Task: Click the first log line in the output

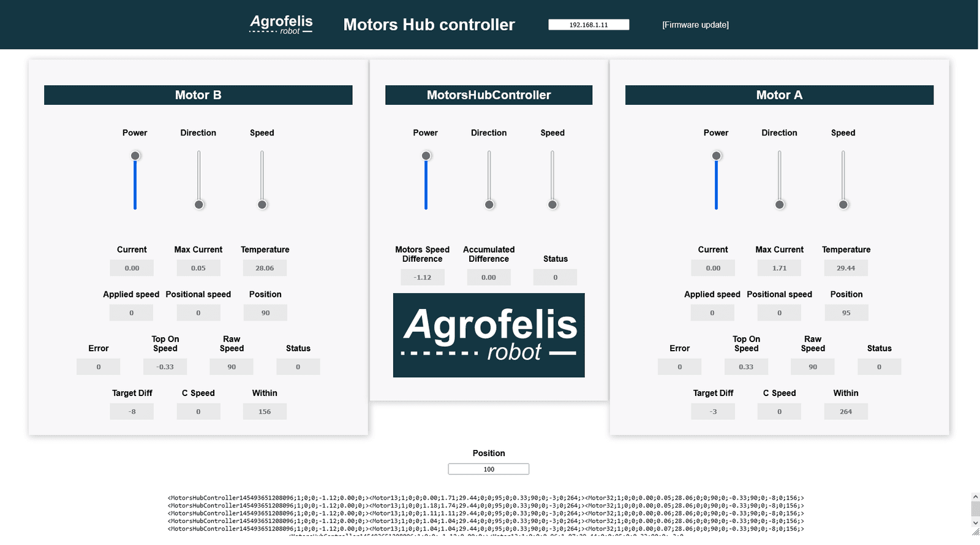Action: [x=486, y=498]
